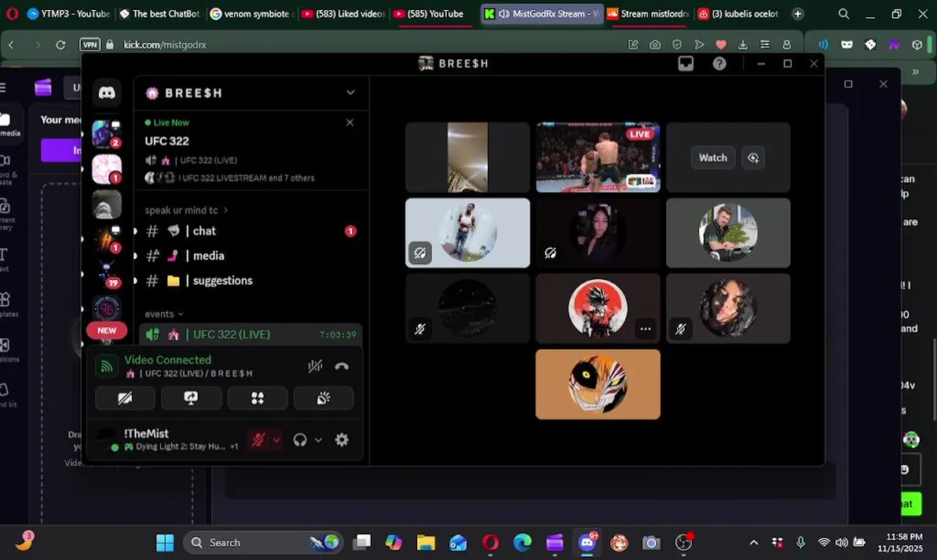Open Discord from the taskbar
The width and height of the screenshot is (937, 560).
tap(588, 543)
